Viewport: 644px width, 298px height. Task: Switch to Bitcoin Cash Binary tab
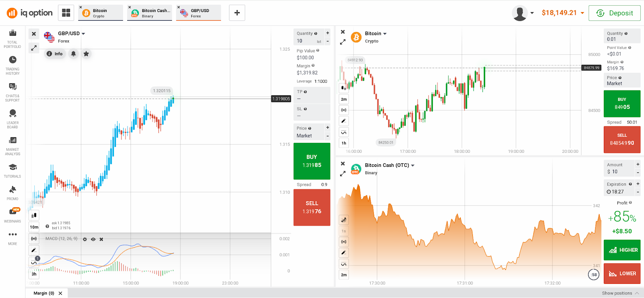pyautogui.click(x=150, y=13)
